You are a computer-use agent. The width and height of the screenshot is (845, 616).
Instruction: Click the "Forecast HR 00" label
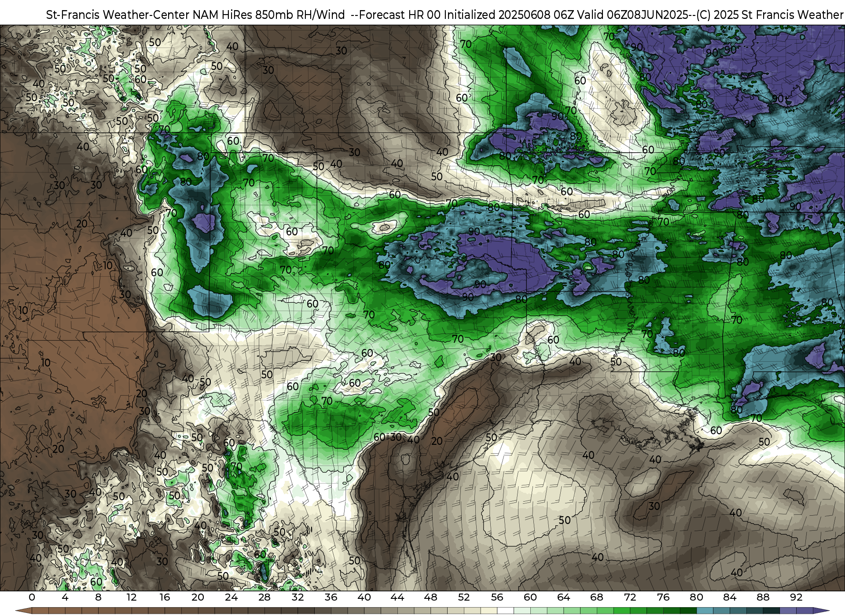pyautogui.click(x=400, y=15)
